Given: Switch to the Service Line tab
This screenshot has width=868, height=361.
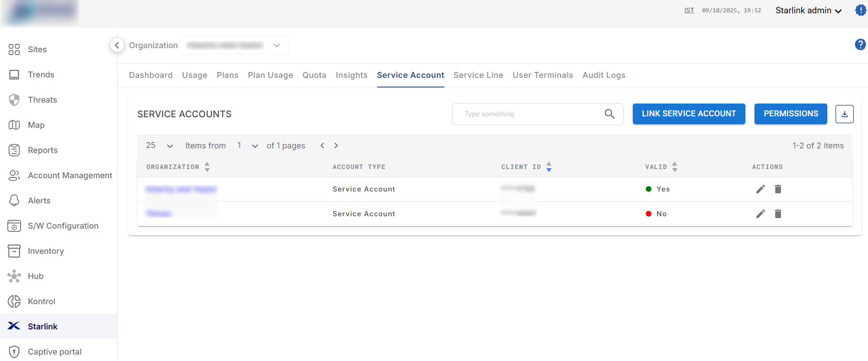Looking at the screenshot, I should pos(478,75).
